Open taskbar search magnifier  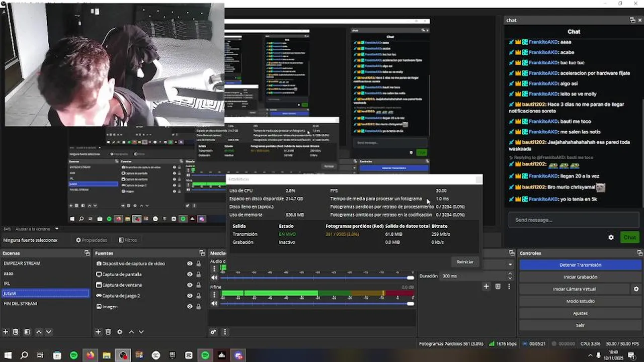[24, 355]
